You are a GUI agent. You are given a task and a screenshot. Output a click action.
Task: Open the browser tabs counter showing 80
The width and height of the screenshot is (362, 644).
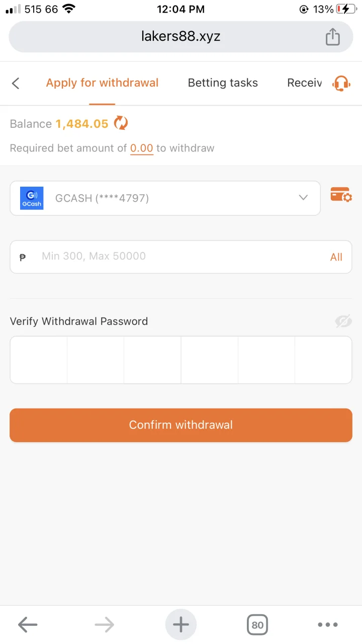pyautogui.click(x=257, y=625)
